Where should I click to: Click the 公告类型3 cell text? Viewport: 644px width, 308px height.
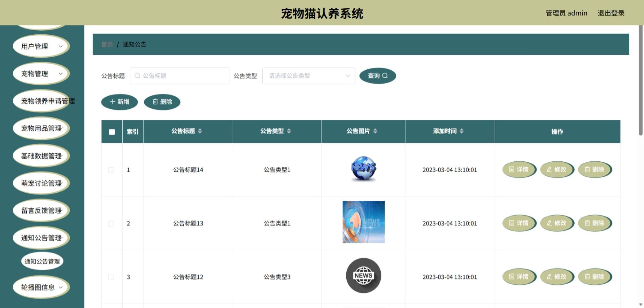click(277, 277)
